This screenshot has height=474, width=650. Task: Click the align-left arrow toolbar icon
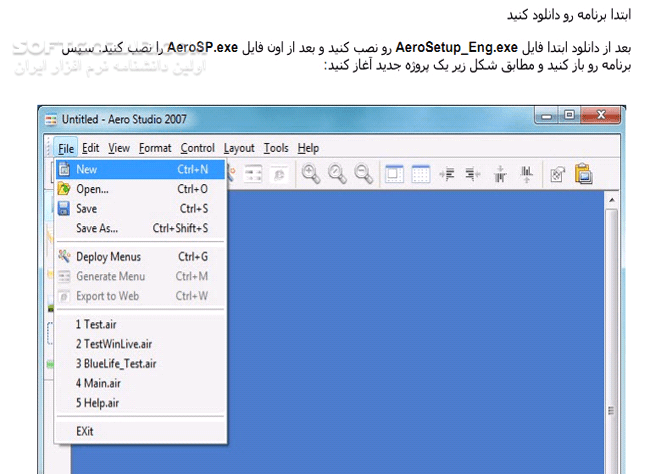pos(447,174)
